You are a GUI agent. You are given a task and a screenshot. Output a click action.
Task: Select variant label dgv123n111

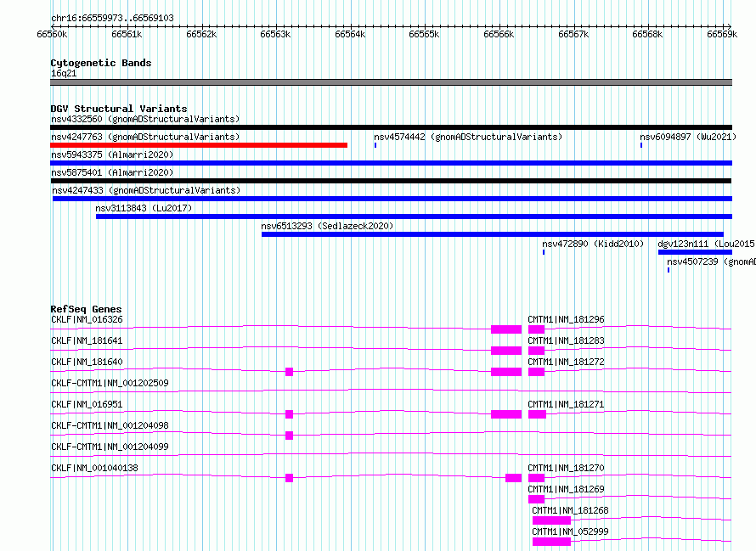click(x=707, y=244)
